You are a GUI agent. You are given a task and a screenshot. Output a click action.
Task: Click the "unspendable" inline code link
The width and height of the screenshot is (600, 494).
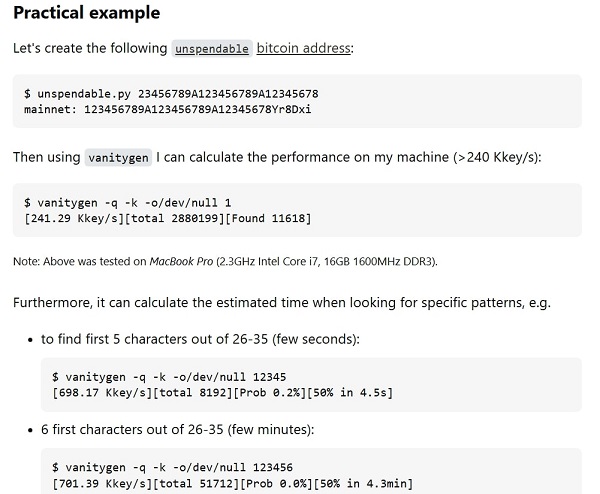(x=211, y=48)
